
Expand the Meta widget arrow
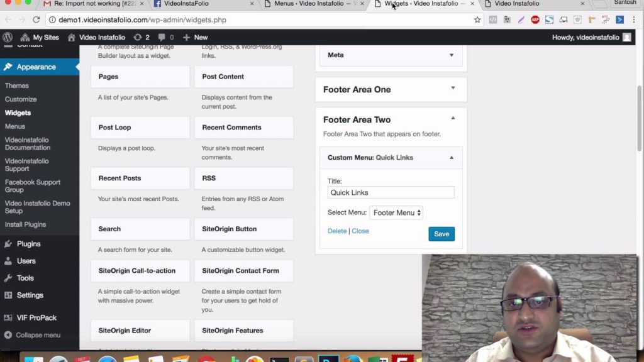click(x=452, y=55)
